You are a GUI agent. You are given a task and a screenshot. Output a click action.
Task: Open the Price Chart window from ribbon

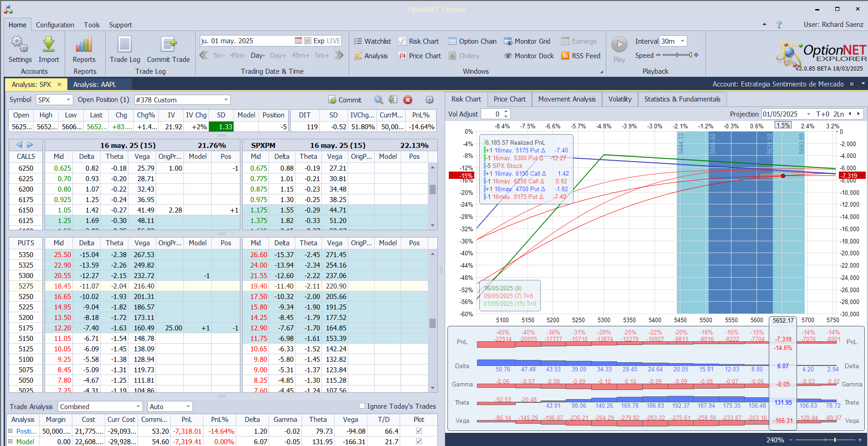[x=420, y=56]
